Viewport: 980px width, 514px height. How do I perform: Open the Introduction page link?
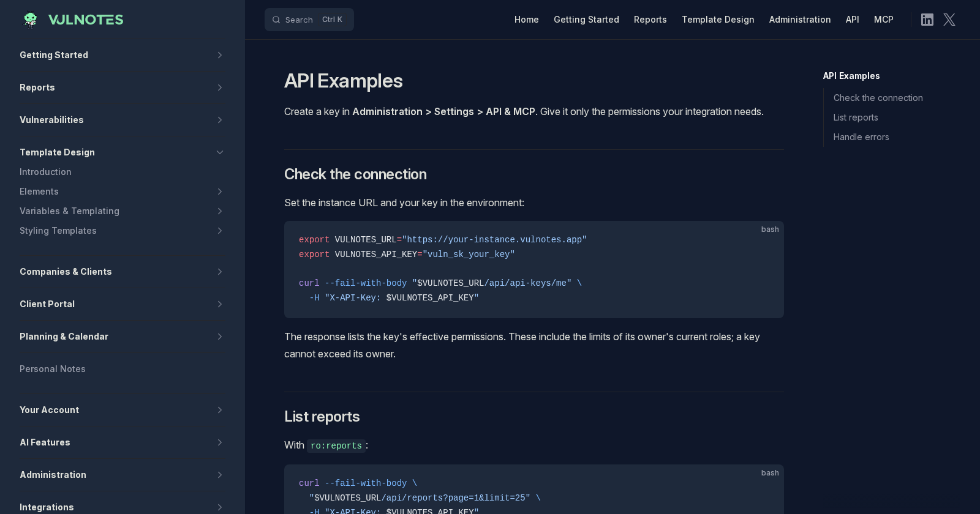click(45, 172)
